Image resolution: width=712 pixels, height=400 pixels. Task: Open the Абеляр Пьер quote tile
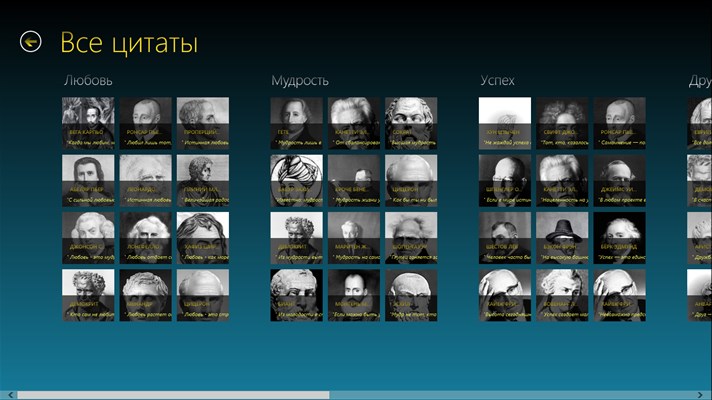coord(88,181)
